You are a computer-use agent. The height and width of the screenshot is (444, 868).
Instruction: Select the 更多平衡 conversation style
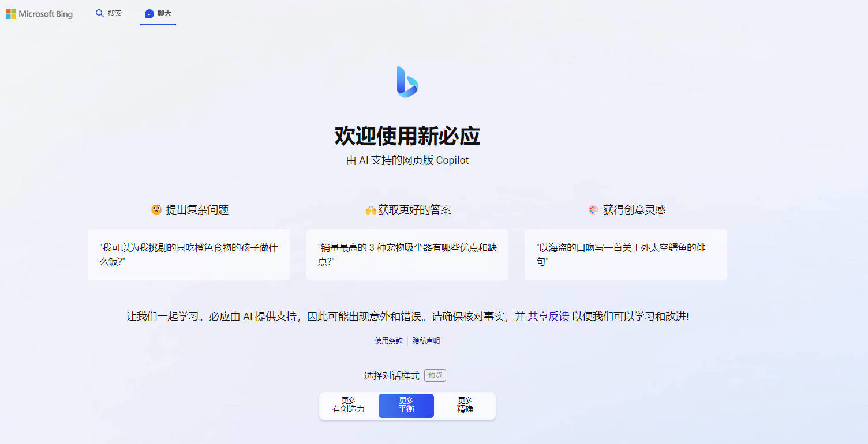(x=406, y=405)
